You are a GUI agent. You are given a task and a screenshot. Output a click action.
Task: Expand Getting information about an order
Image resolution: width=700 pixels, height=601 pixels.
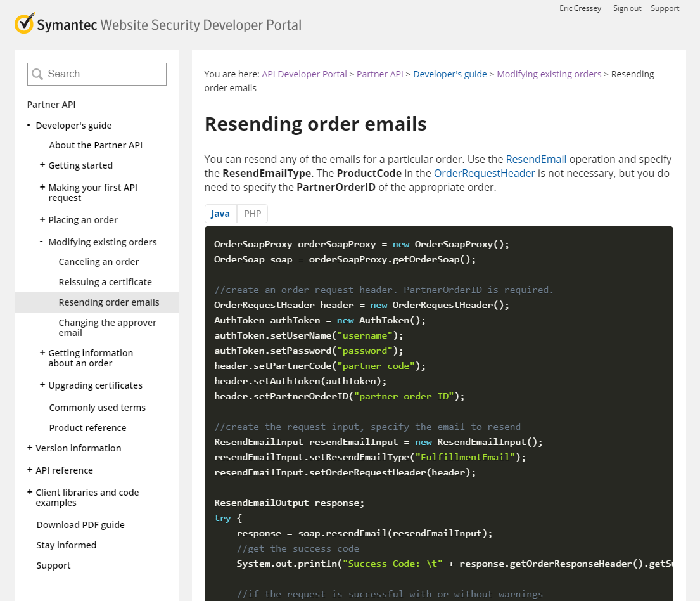(x=42, y=352)
